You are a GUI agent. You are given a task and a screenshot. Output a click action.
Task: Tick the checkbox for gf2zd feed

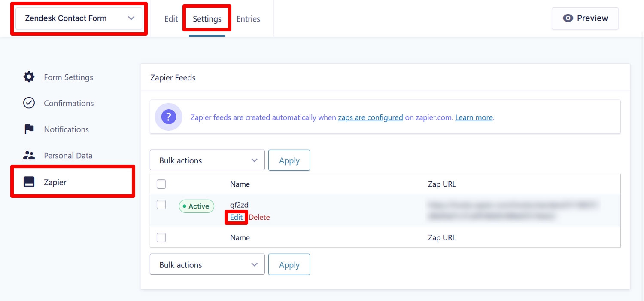click(161, 205)
